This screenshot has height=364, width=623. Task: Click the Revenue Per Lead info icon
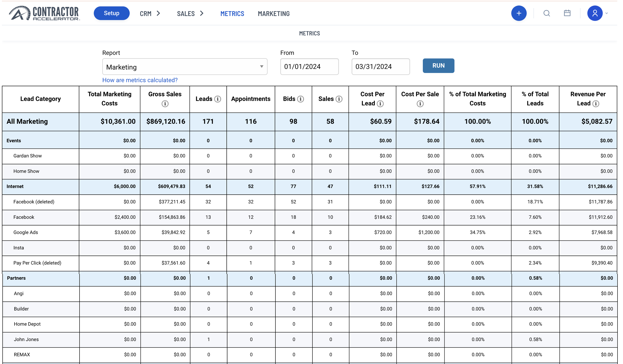click(596, 104)
